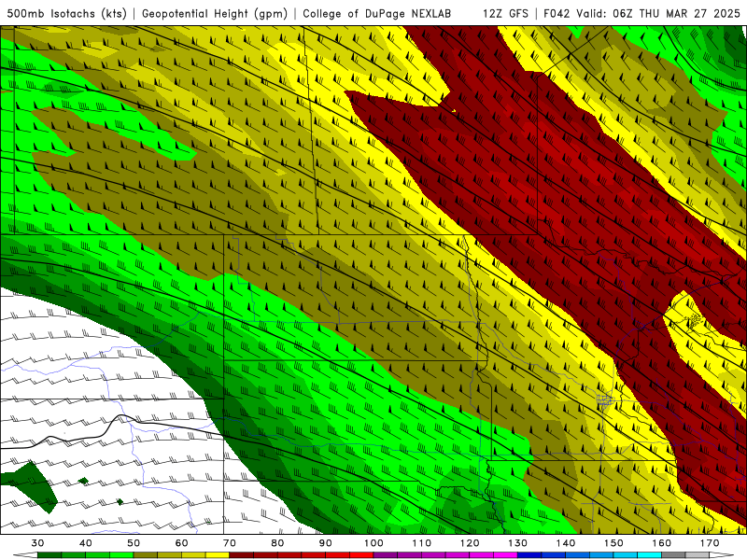Screen dimensions: 747x560
Task: Click the 170 label on the color scale
Action: [x=710, y=543]
